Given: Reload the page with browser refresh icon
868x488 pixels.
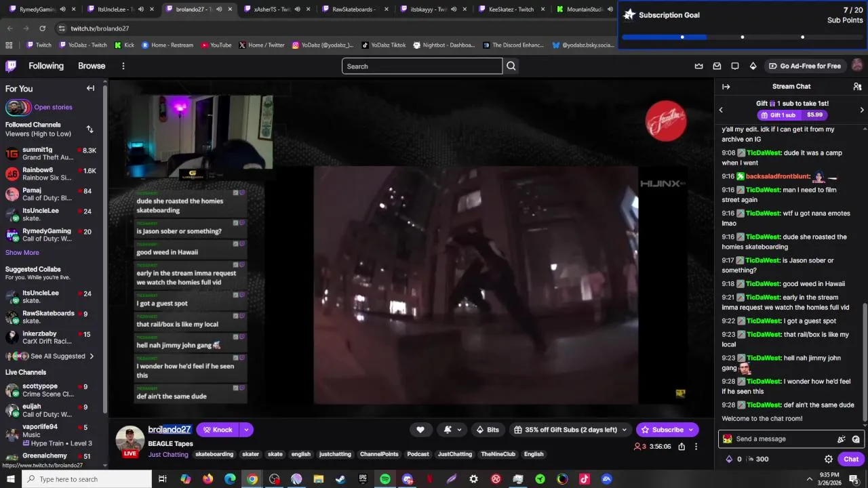Looking at the screenshot, I should [x=43, y=28].
